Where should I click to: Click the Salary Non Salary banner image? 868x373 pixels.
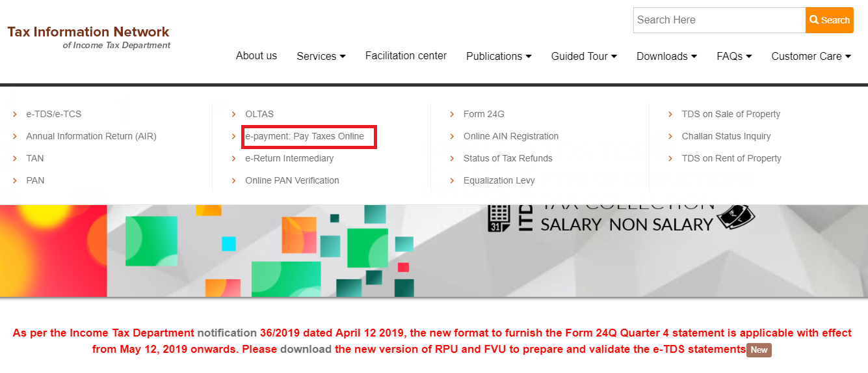tap(434, 251)
